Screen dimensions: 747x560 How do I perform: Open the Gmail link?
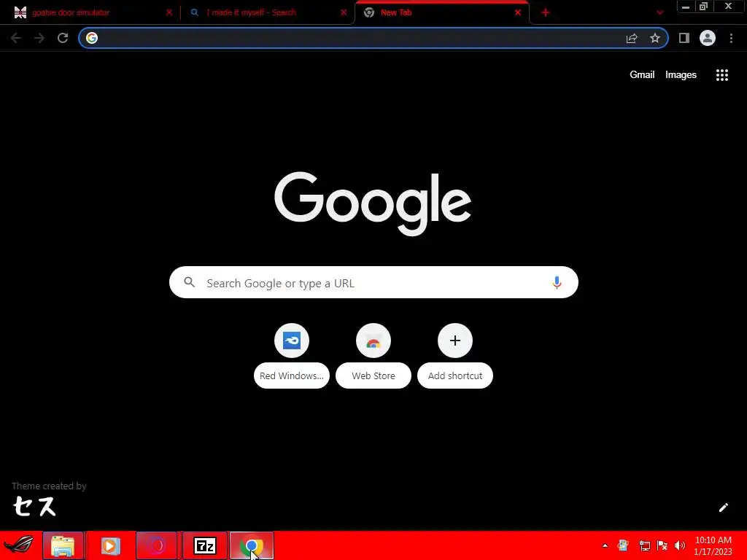642,75
